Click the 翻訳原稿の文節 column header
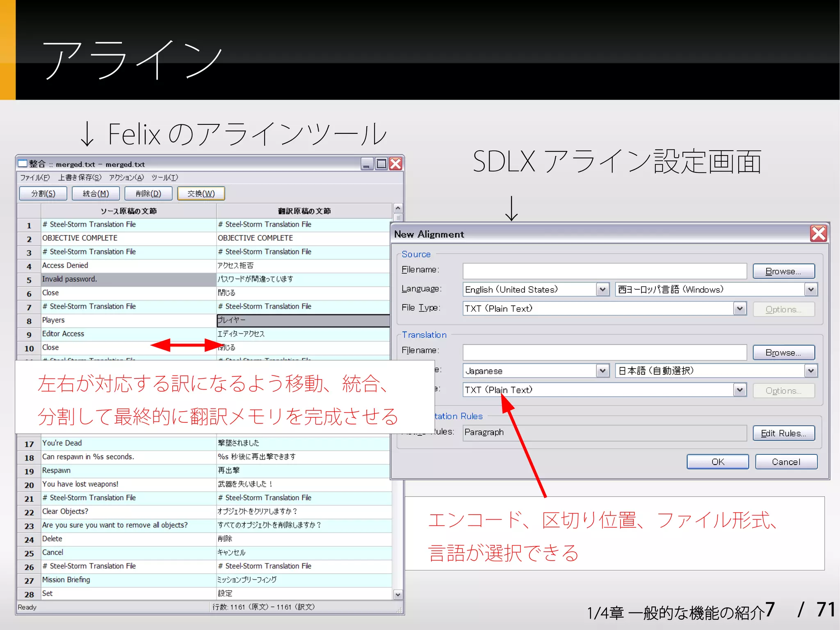 304,211
